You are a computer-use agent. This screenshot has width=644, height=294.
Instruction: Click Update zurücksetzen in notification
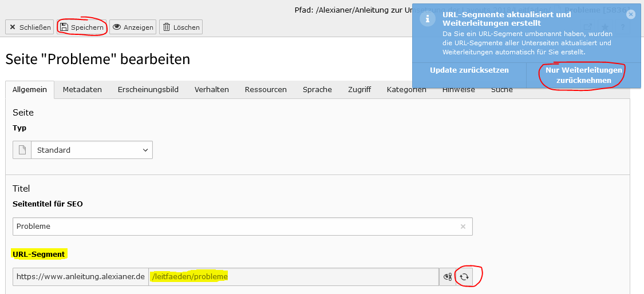click(x=469, y=70)
